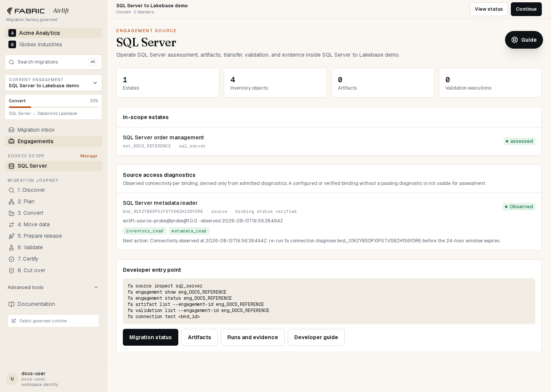Click the Manage source scope link
The image size is (551, 392).
click(89, 156)
